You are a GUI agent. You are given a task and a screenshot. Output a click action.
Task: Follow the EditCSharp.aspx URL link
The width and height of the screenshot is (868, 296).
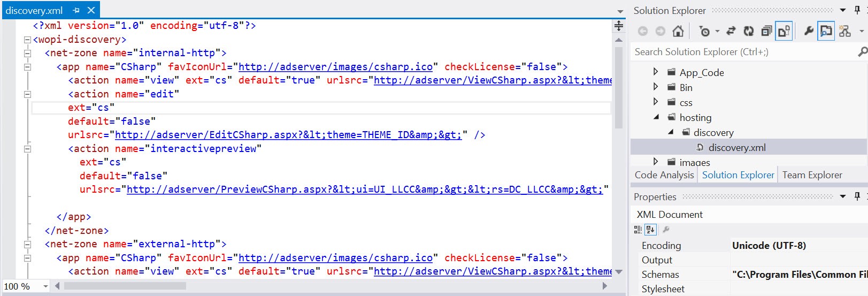pos(288,135)
